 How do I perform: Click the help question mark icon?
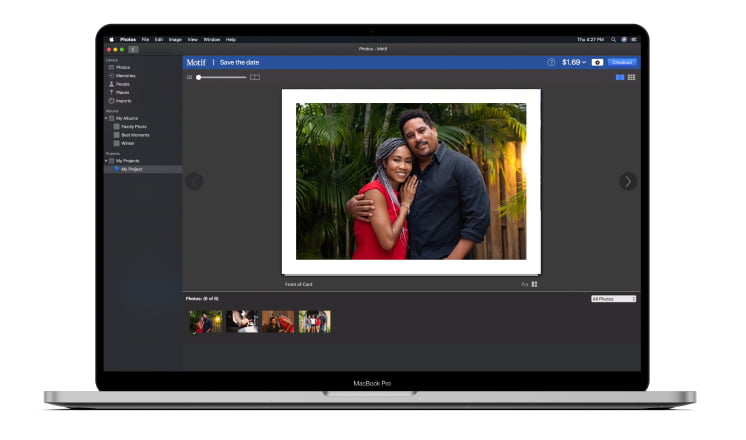(551, 62)
